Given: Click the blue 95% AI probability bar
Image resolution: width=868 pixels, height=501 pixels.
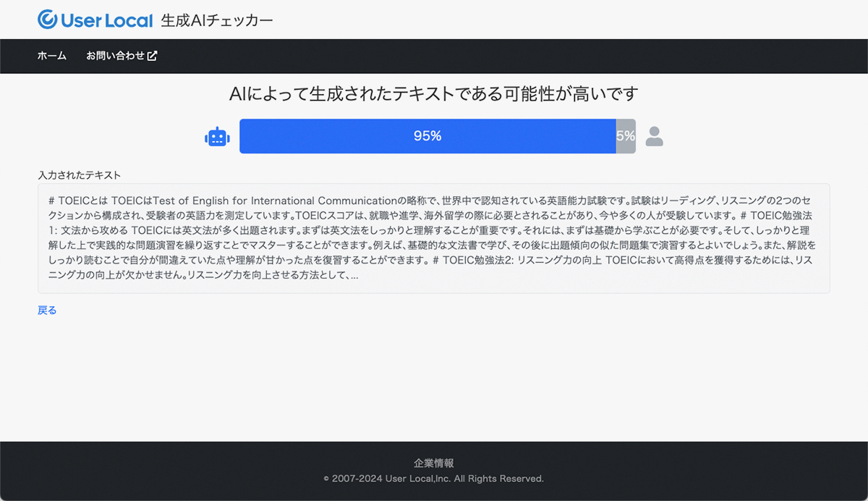Looking at the screenshot, I should point(427,136).
